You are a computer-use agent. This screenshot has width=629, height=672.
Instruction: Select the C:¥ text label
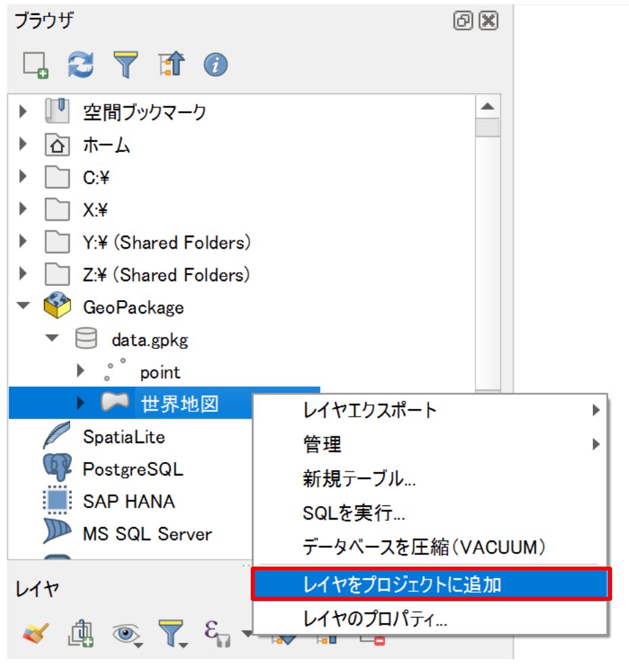coord(96,177)
